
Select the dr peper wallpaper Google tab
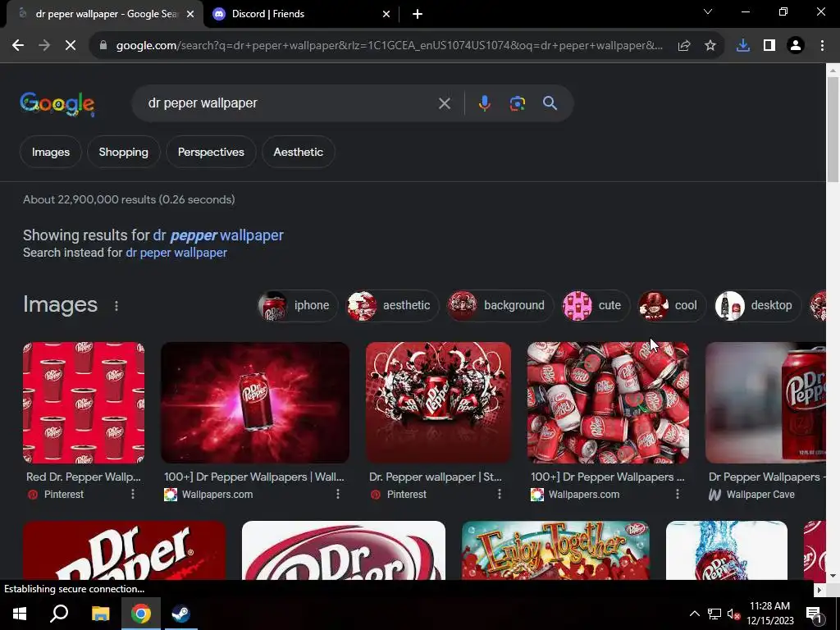tap(104, 14)
